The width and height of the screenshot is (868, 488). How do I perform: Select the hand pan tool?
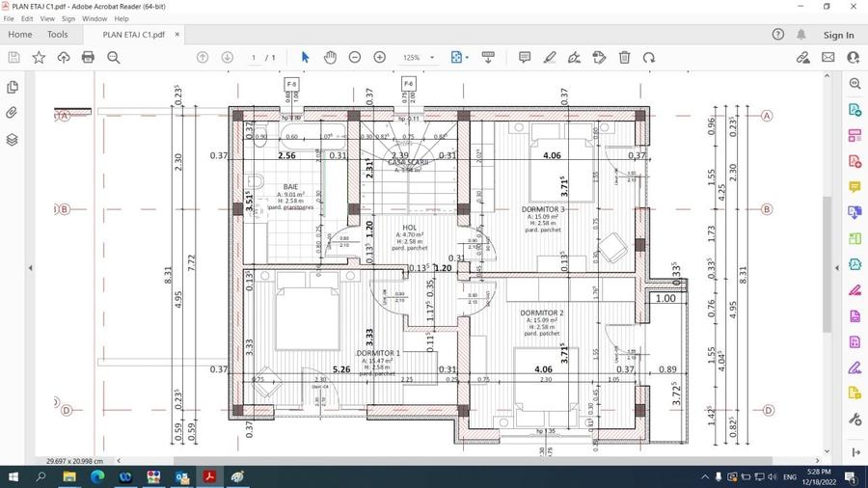330,58
